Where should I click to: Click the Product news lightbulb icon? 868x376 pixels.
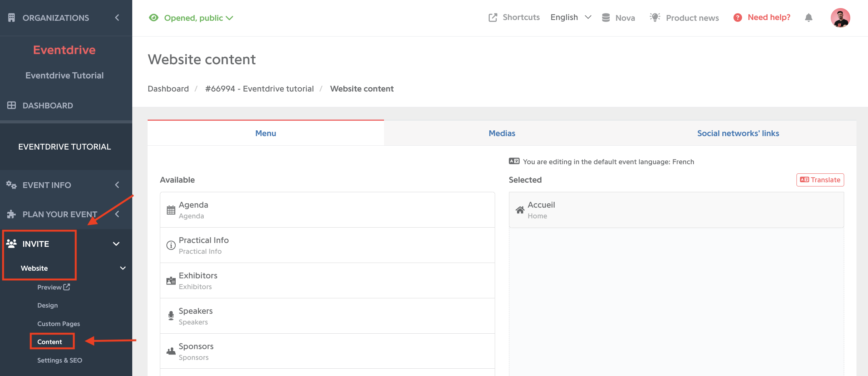[x=655, y=17]
